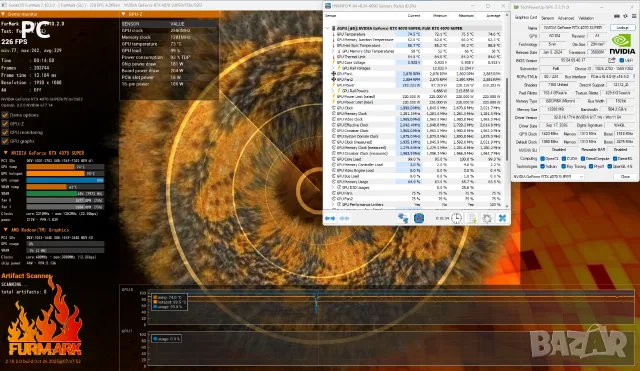Expand GPU Rail Powers row
Image resolution: width=640 pixels, height=371 pixels.
coord(333,91)
